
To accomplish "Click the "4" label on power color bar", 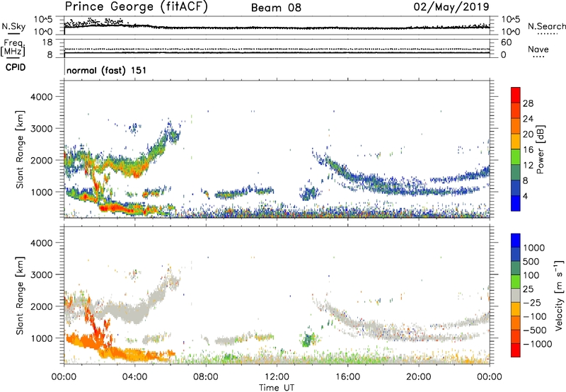I will click(526, 196).
